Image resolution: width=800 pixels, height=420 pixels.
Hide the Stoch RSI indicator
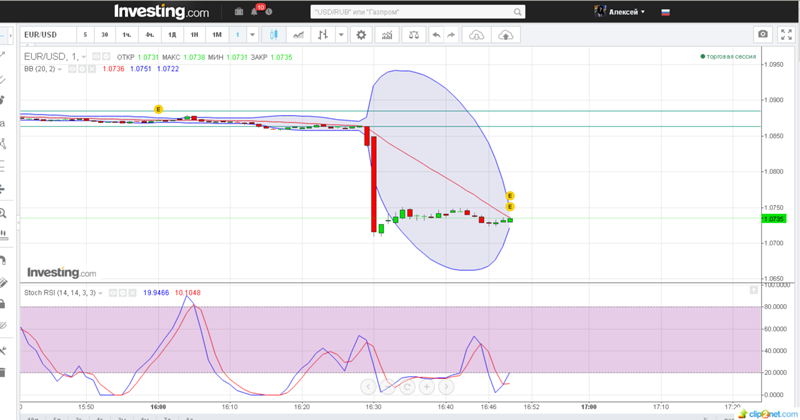(113, 292)
